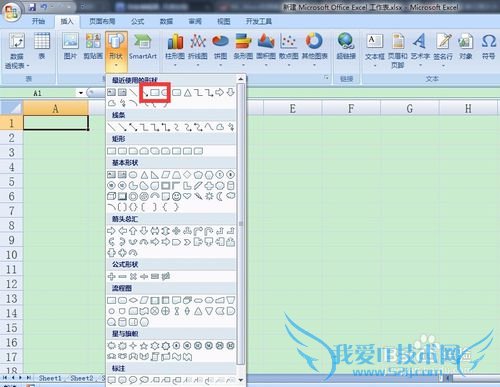Select the 5-point star shape
Viewport: 500px width, 387px height.
click(x=144, y=346)
